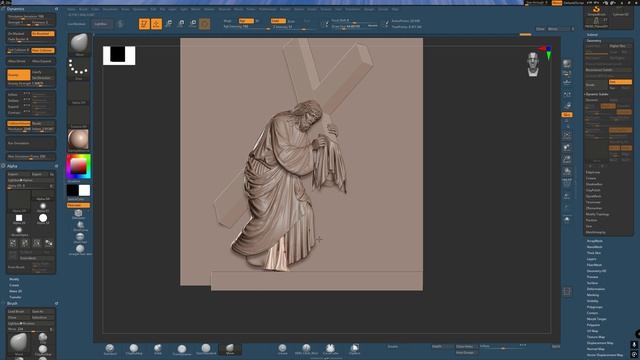This screenshot has width=640, height=360.
Task: Toggle the orange Xyz rotation button on right shelf
Action: 567,115
